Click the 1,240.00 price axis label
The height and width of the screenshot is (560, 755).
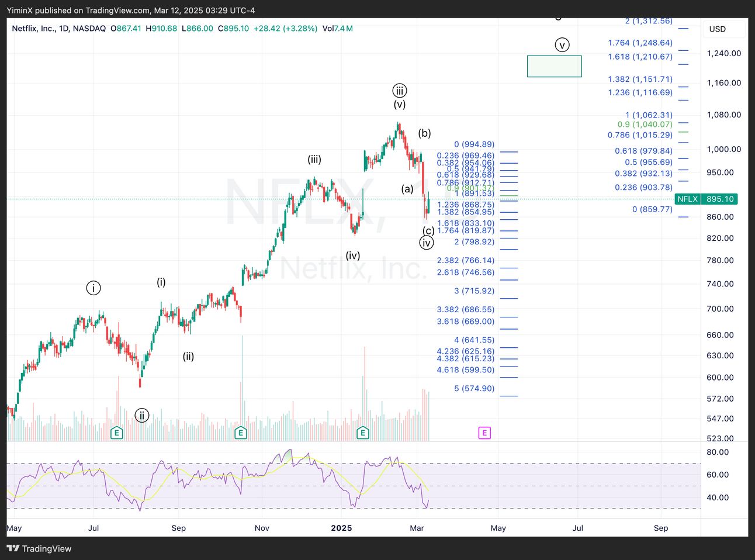point(724,53)
